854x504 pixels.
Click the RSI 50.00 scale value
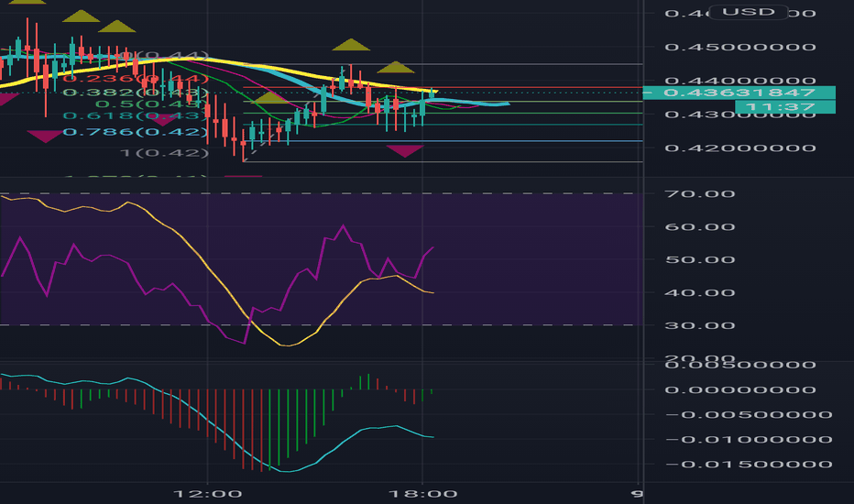tap(699, 260)
